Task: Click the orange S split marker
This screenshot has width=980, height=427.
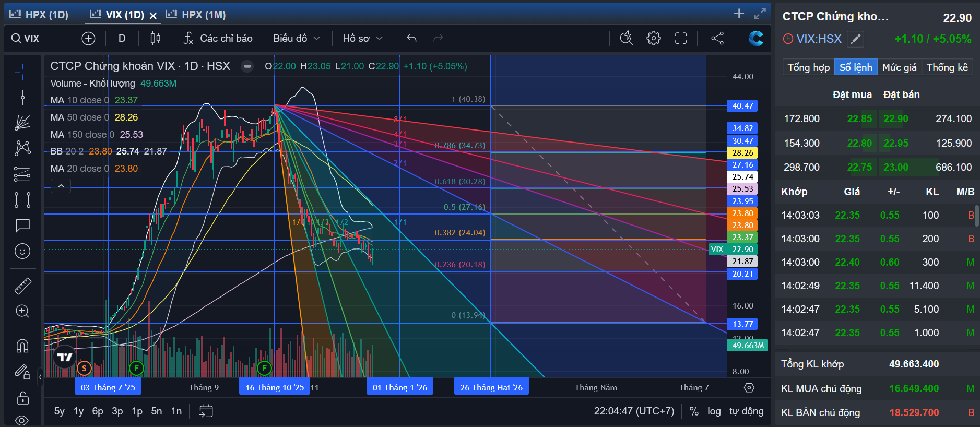Action: pos(84,369)
